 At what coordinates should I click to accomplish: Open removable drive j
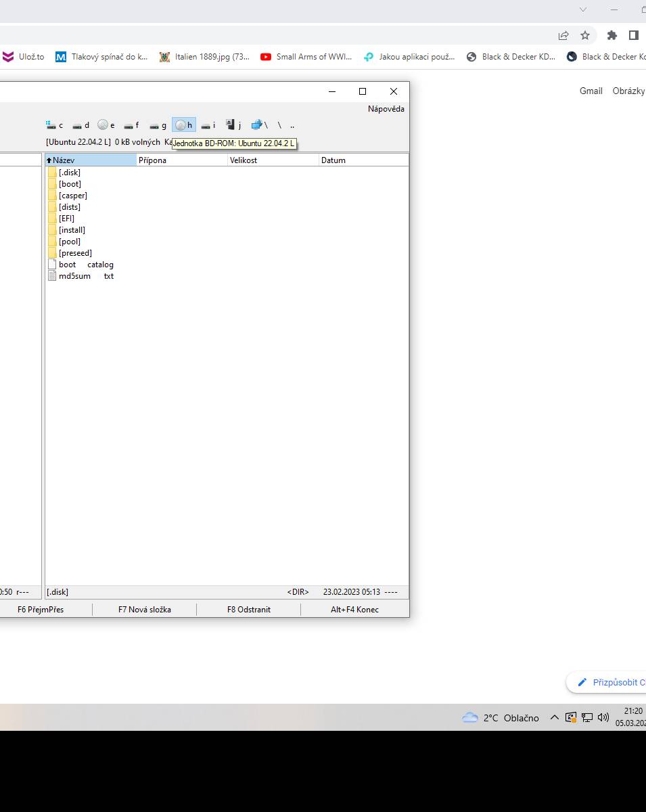click(x=234, y=125)
